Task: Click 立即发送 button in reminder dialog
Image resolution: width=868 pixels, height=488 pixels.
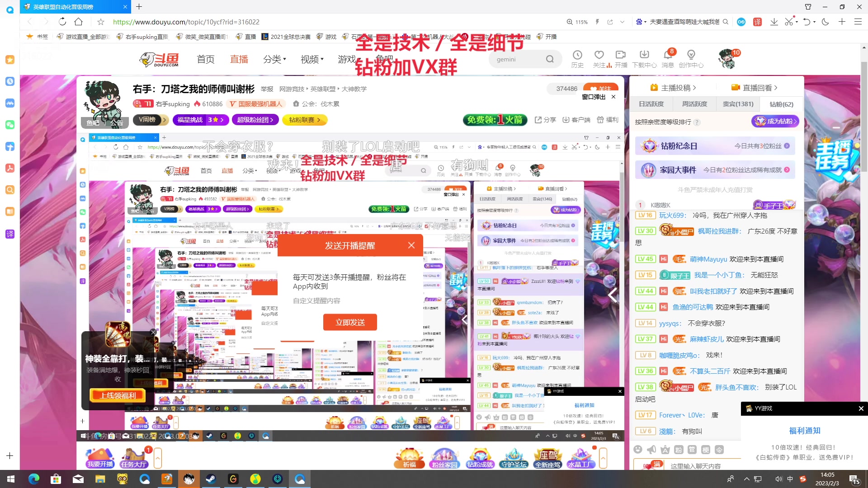Action: pos(350,322)
